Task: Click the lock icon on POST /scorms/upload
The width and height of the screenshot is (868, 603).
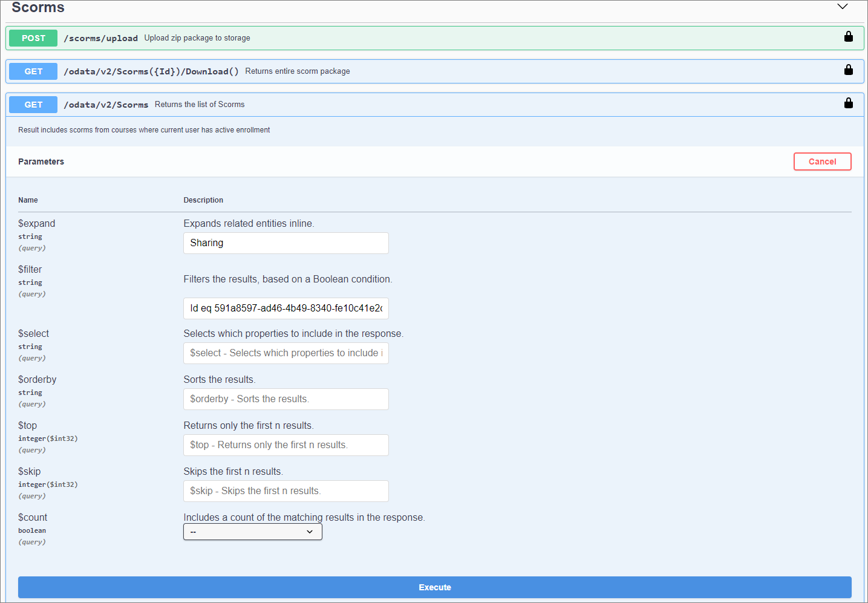Action: pos(848,37)
